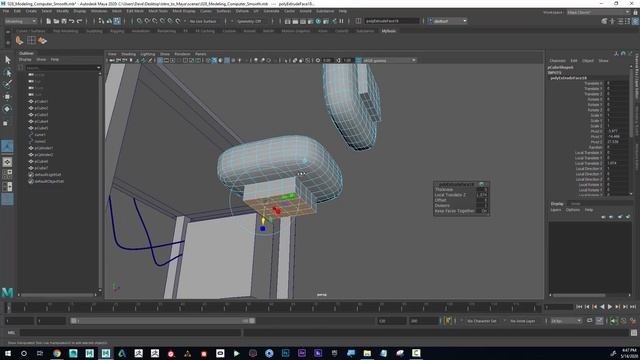The width and height of the screenshot is (640, 360).
Task: Activate the Paint selection tool
Action: coord(7,84)
